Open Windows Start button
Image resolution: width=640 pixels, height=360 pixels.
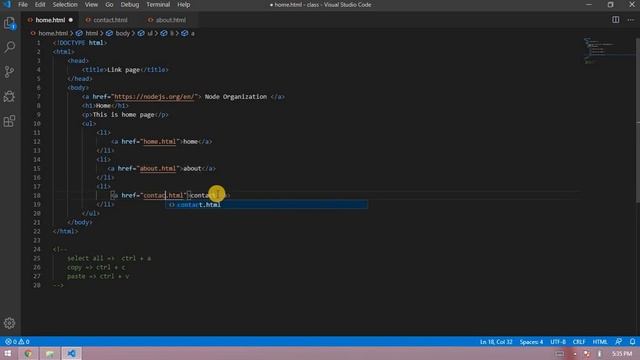tap(8, 353)
